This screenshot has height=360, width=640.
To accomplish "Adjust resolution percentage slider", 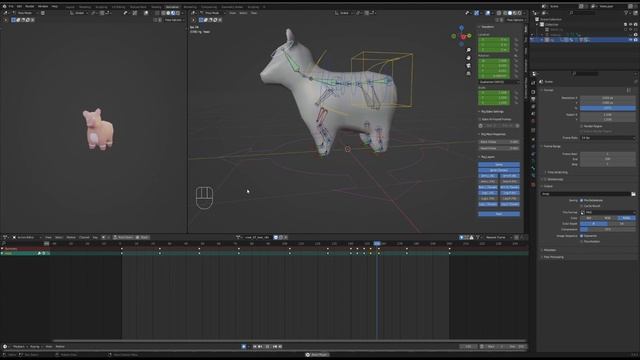I will [x=608, y=108].
